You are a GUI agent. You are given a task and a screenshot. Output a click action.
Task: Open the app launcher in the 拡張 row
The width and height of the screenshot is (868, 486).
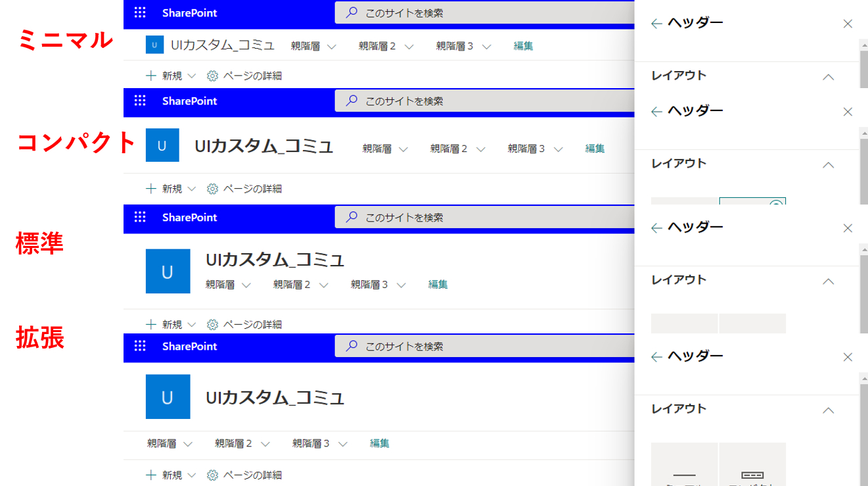(x=139, y=346)
